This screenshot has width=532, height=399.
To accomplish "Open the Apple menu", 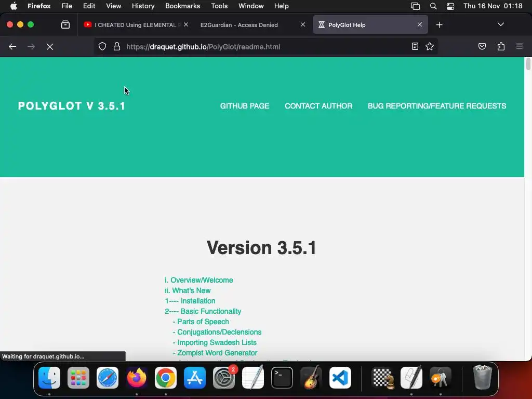I will [14, 6].
